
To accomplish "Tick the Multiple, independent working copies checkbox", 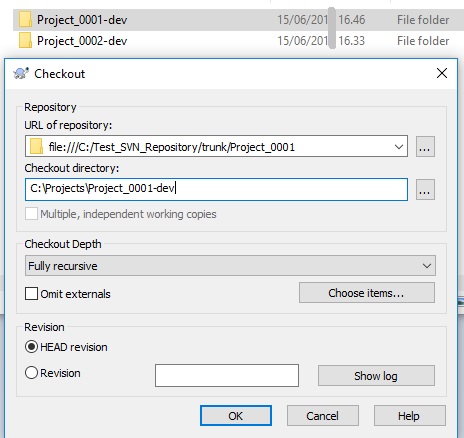I will pyautogui.click(x=31, y=214).
